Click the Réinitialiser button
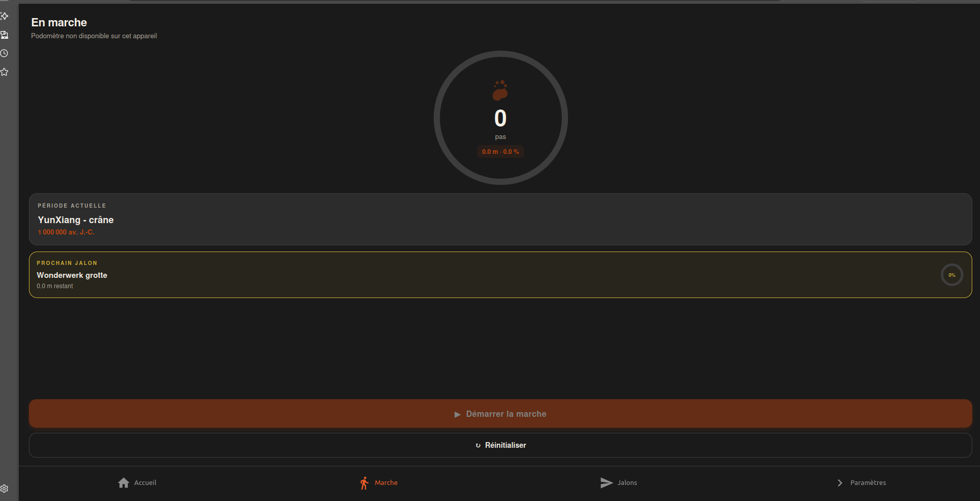980x501 pixels. [x=500, y=445]
